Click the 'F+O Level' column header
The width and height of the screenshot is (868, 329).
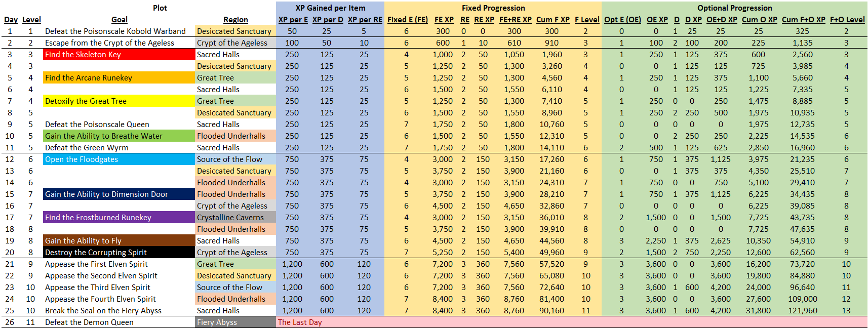coord(847,20)
